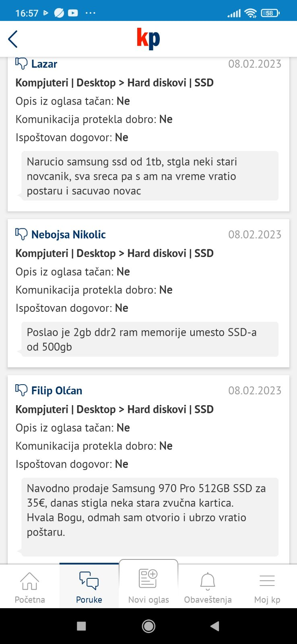Tap the review comment about 2gb ddr2 RAM
Viewport: 297px width, 644px height.
[x=149, y=339]
